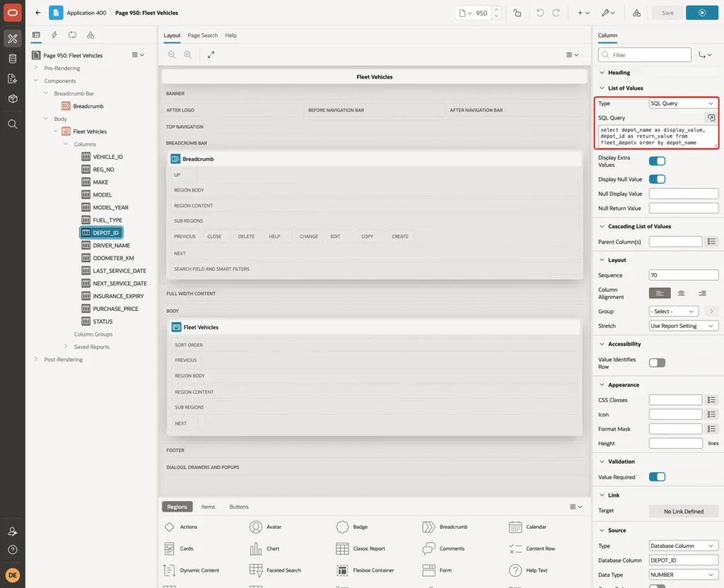The width and height of the screenshot is (724, 588).
Task: Click the property Filter search field
Action: click(x=645, y=55)
